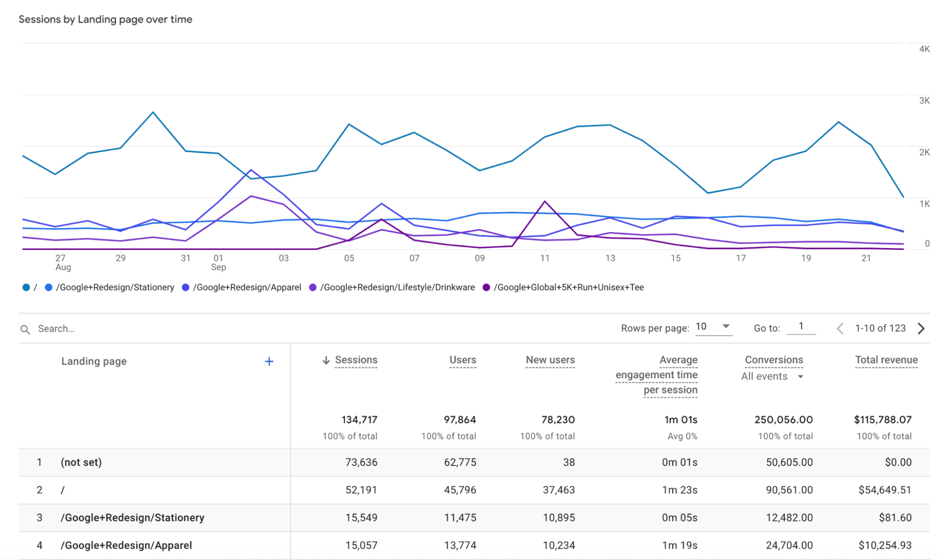The width and height of the screenshot is (939, 560).
Task: Toggle the Stationery legend series
Action: [x=115, y=288]
